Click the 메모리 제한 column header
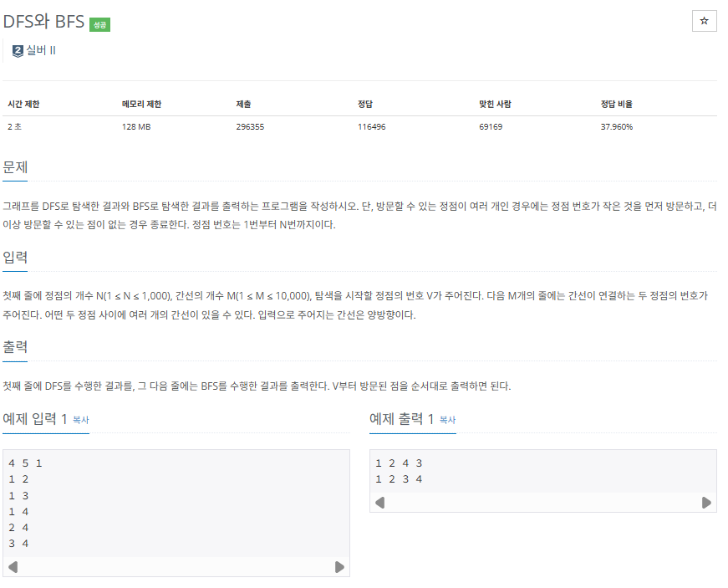This screenshot has width=728, height=588. pyautogui.click(x=141, y=104)
